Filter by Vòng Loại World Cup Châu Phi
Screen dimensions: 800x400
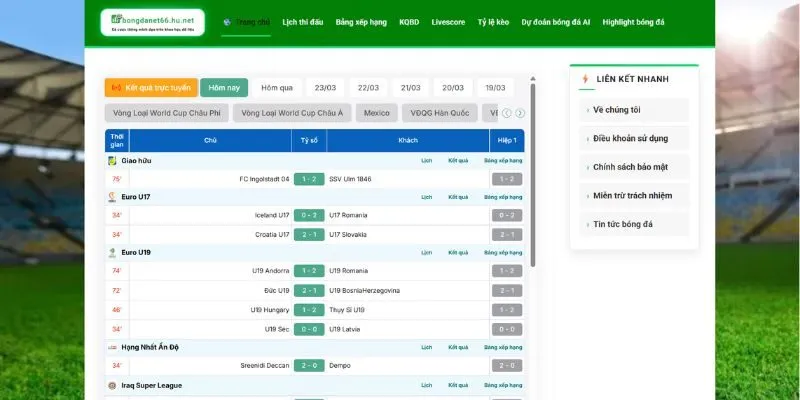coord(167,113)
